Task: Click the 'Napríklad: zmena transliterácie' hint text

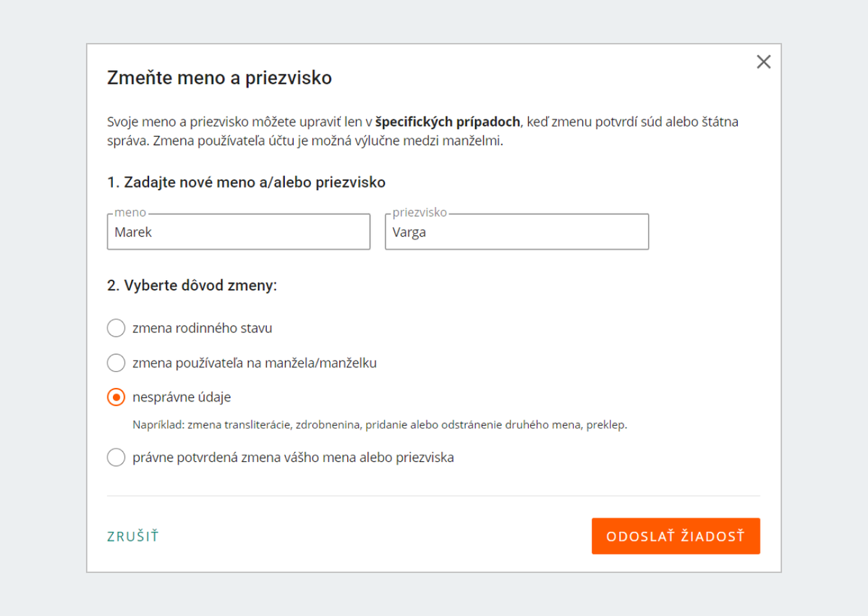Action: (380, 425)
